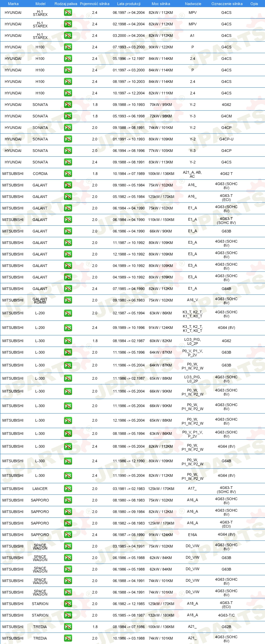Select the 4G63-T/C engine code cell
The height and width of the screenshot is (644, 265).
[226, 615]
